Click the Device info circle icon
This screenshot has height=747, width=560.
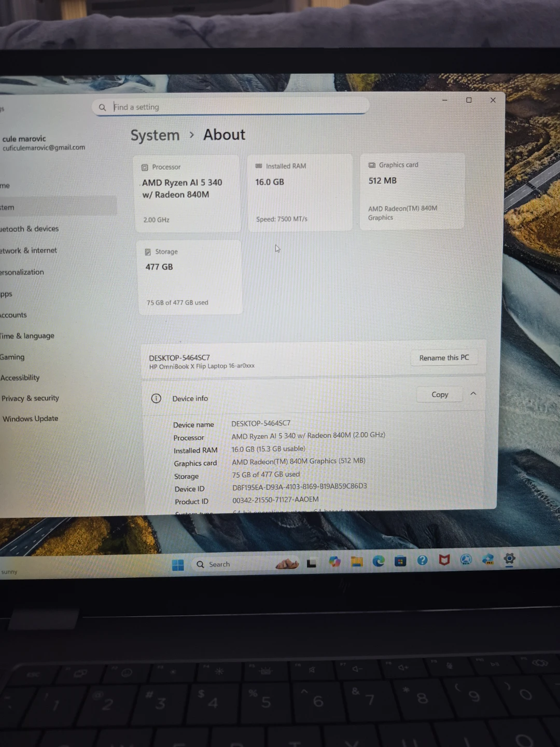tap(156, 398)
